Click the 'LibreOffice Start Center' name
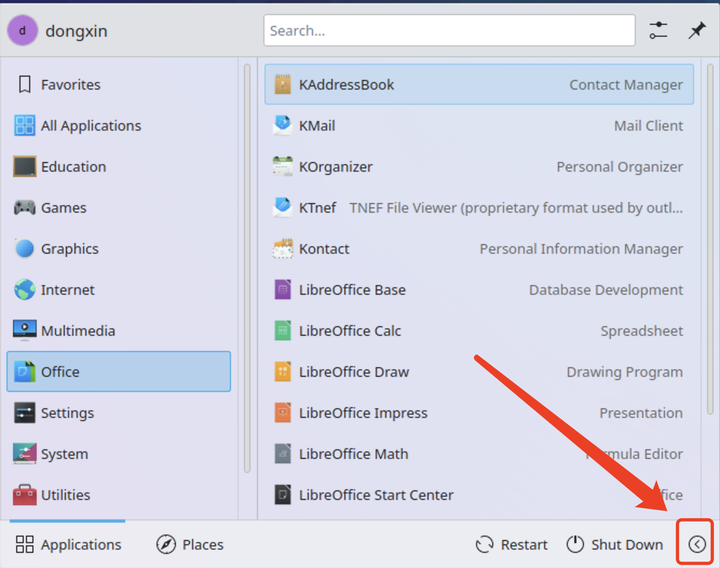720x568 pixels. pos(376,495)
